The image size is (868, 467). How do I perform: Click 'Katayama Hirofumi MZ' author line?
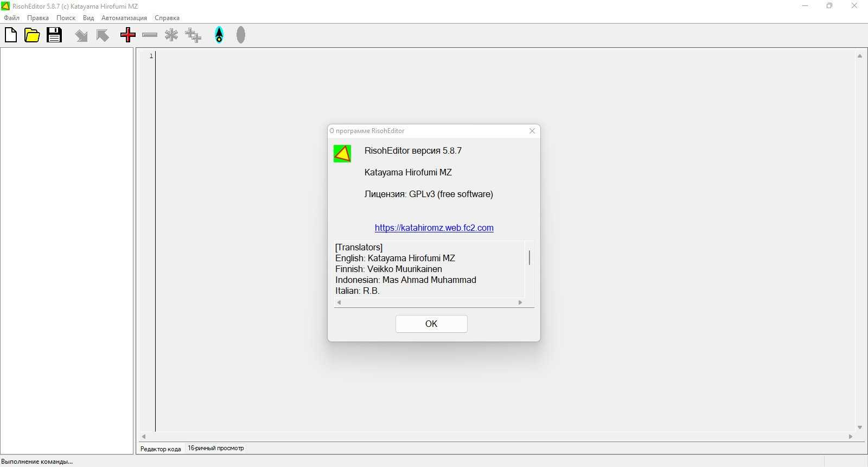408,173
